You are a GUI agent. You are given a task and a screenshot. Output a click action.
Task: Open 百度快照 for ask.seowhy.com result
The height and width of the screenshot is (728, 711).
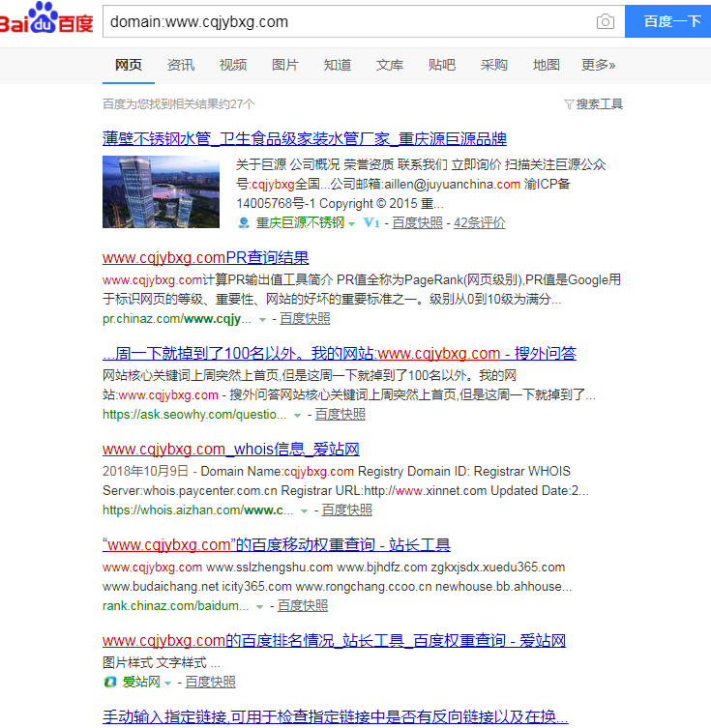pyautogui.click(x=340, y=414)
